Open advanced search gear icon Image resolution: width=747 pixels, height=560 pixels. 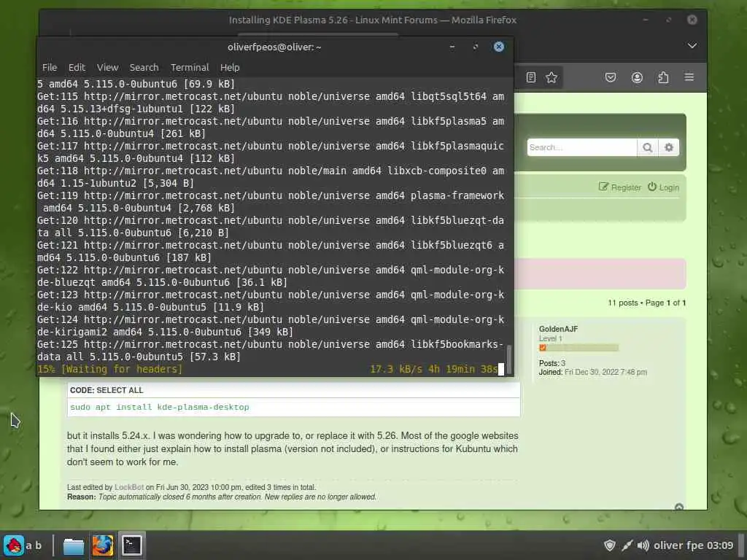click(669, 147)
